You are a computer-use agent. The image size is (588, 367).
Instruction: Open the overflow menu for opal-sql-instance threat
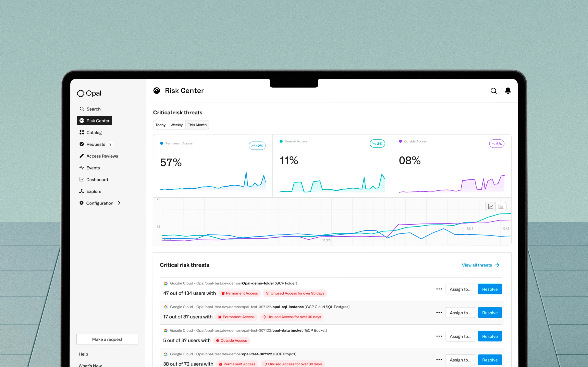[x=439, y=313]
